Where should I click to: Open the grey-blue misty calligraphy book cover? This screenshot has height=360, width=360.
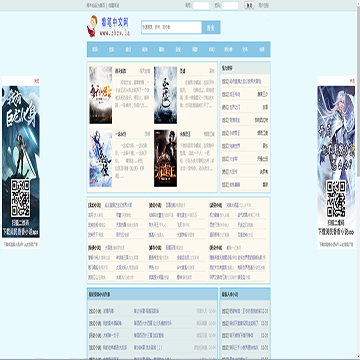pyautogui.click(x=165, y=95)
